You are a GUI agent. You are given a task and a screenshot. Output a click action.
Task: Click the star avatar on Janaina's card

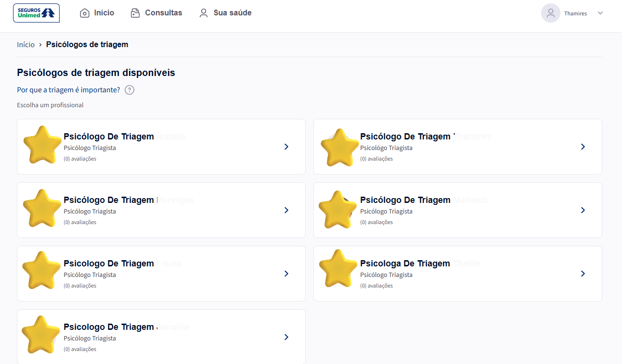click(41, 335)
